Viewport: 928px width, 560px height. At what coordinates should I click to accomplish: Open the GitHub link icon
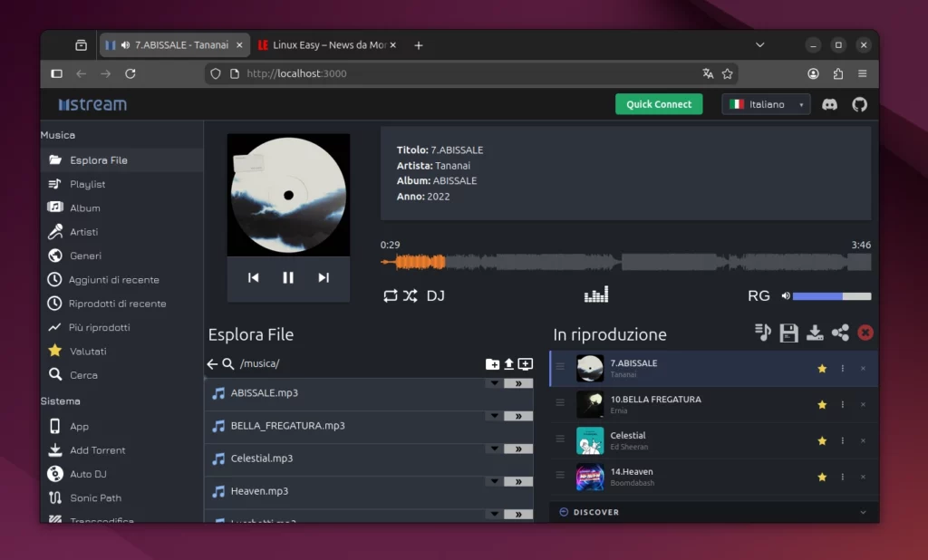point(859,104)
